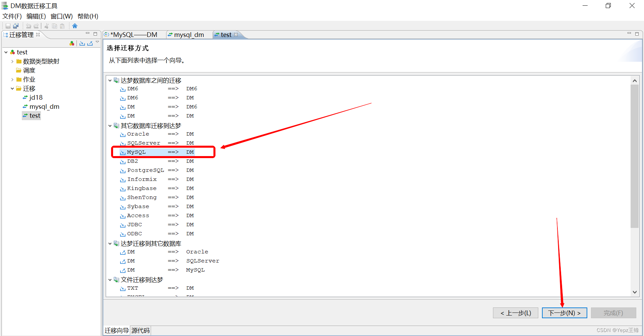The height and width of the screenshot is (336, 644).
Task: Click the Paste clipboard icon
Action: (x=62, y=26)
